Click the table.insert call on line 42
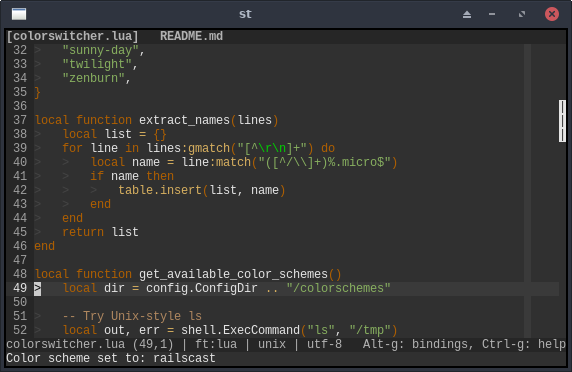 tap(160, 190)
